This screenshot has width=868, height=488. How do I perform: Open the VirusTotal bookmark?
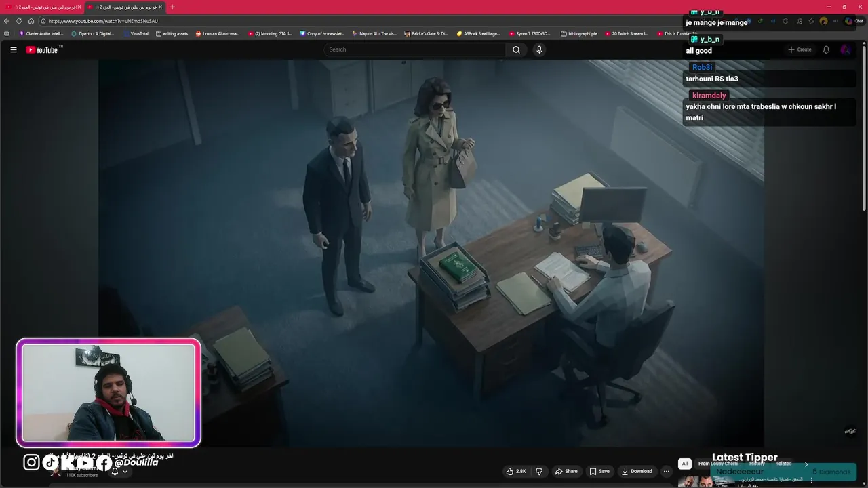click(x=136, y=33)
